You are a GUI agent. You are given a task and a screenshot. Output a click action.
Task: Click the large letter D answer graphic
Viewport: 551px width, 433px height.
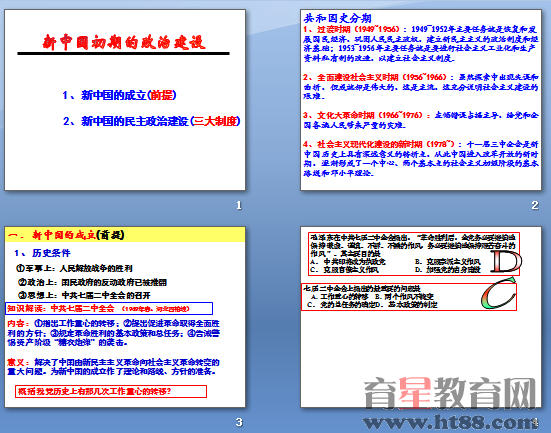point(506,262)
